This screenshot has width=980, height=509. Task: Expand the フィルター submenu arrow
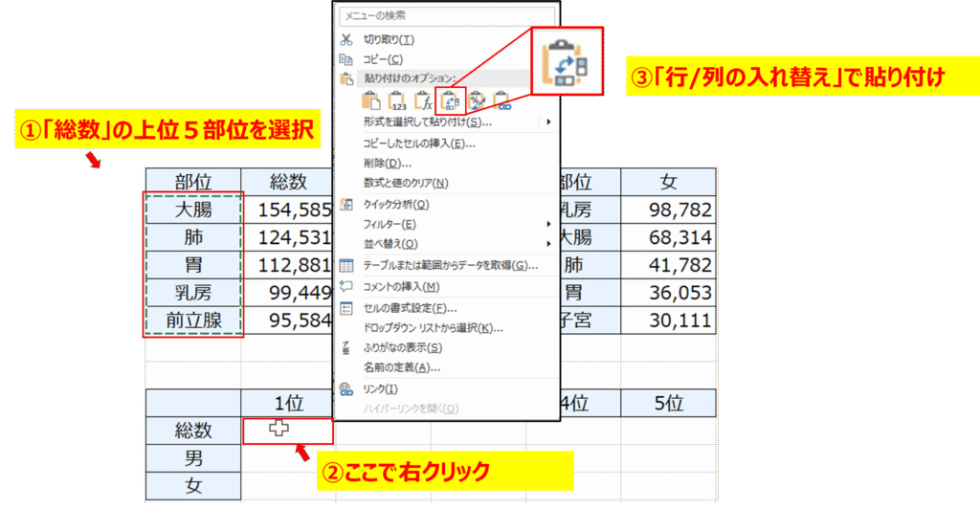pos(548,224)
